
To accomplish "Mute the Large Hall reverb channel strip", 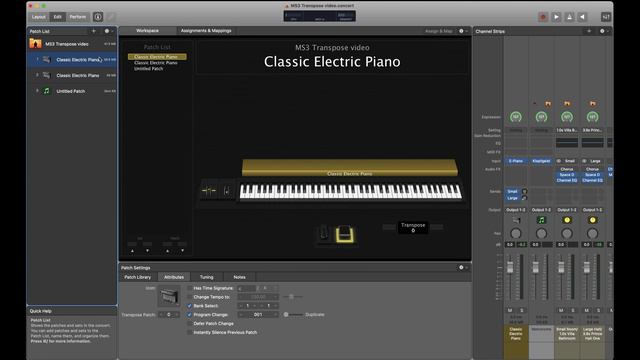I will tap(587, 311).
